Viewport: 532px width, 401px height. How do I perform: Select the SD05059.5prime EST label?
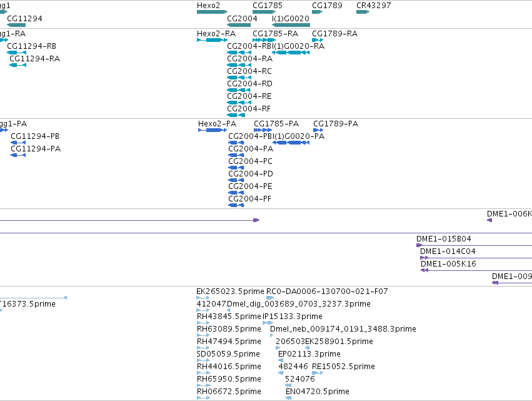[x=228, y=355]
